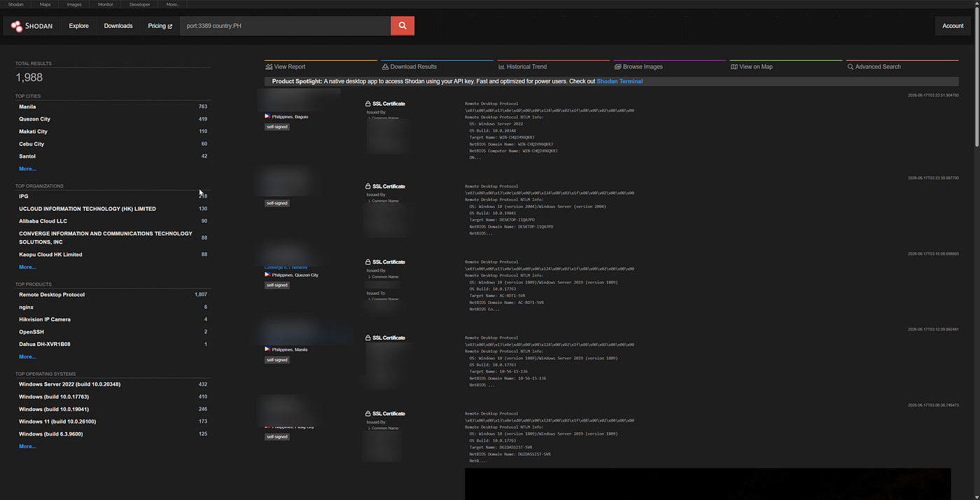The image size is (980, 500).
Task: Open the screenshot thumbnail below the DGIDASSIST-SVR result
Action: point(708,484)
